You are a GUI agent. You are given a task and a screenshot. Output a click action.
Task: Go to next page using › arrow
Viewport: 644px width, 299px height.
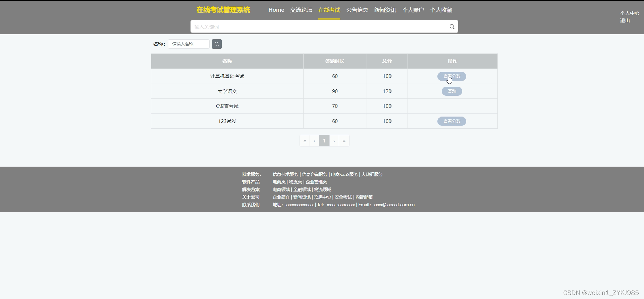point(334,141)
